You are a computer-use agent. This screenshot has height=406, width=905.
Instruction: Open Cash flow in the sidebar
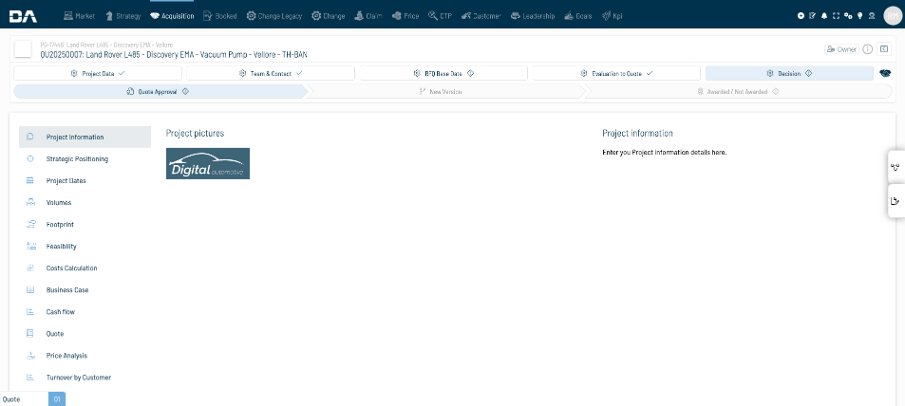[x=85, y=312]
